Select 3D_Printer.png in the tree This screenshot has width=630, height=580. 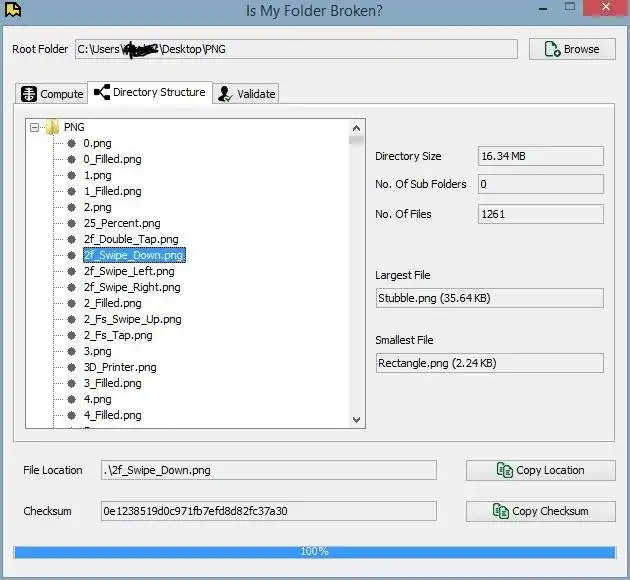pos(120,367)
